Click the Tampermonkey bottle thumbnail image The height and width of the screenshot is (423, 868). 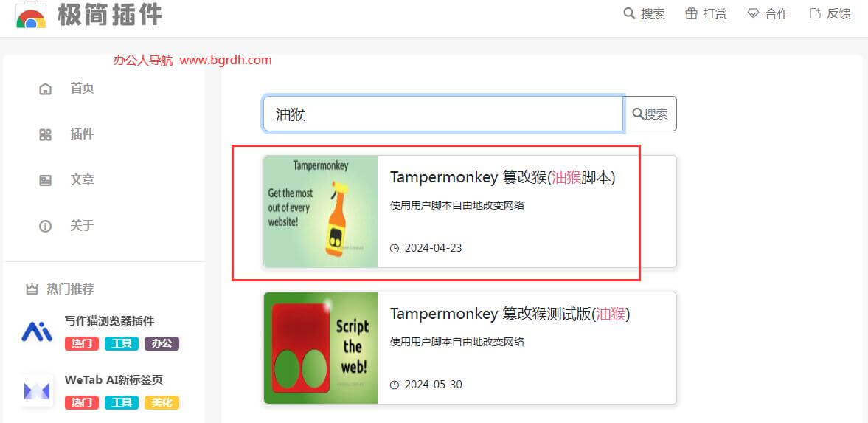(321, 211)
